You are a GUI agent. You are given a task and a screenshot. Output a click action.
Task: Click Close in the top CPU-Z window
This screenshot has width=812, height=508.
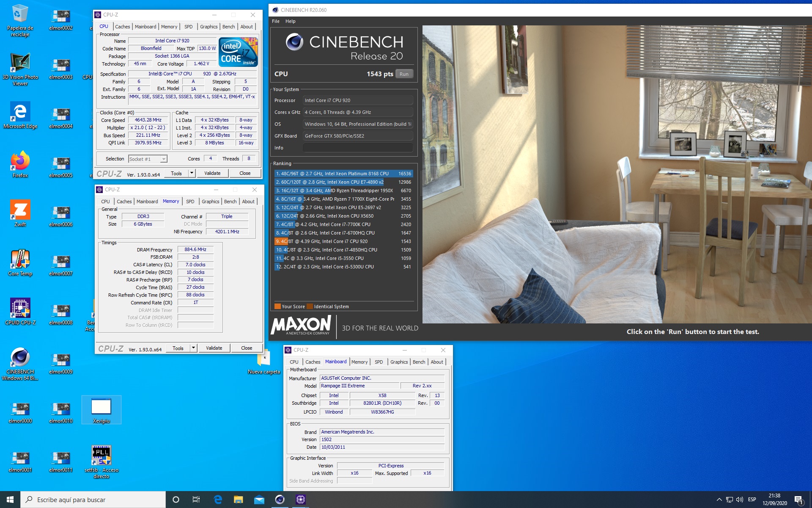245,173
